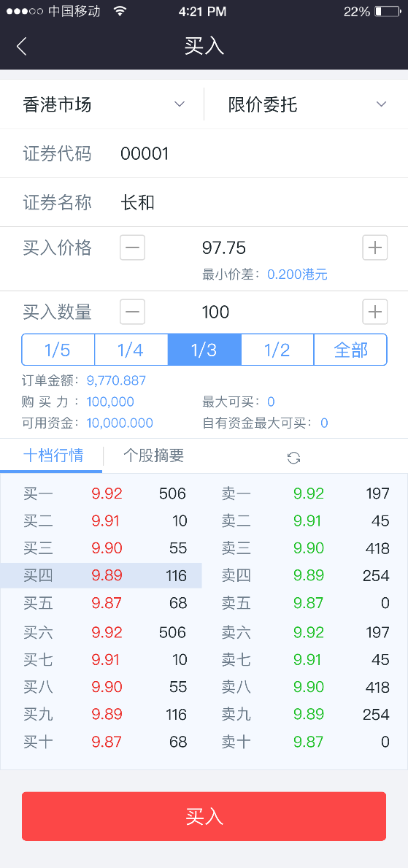Select the 1/2 position option

[x=277, y=350]
